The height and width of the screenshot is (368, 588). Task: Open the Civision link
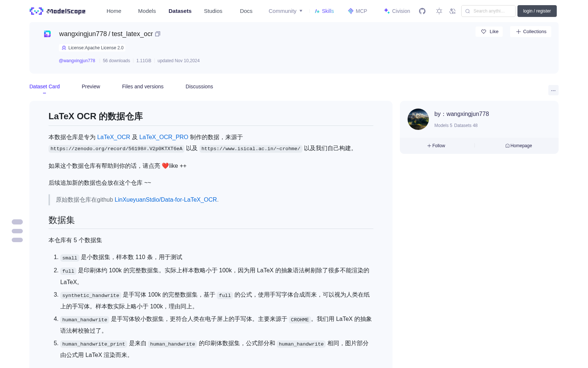397,11
